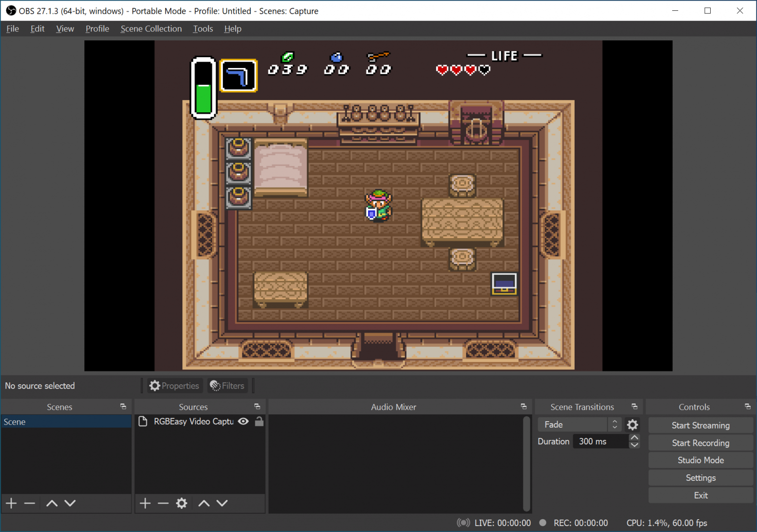This screenshot has width=757, height=532.
Task: Open the View menu
Action: coord(65,29)
